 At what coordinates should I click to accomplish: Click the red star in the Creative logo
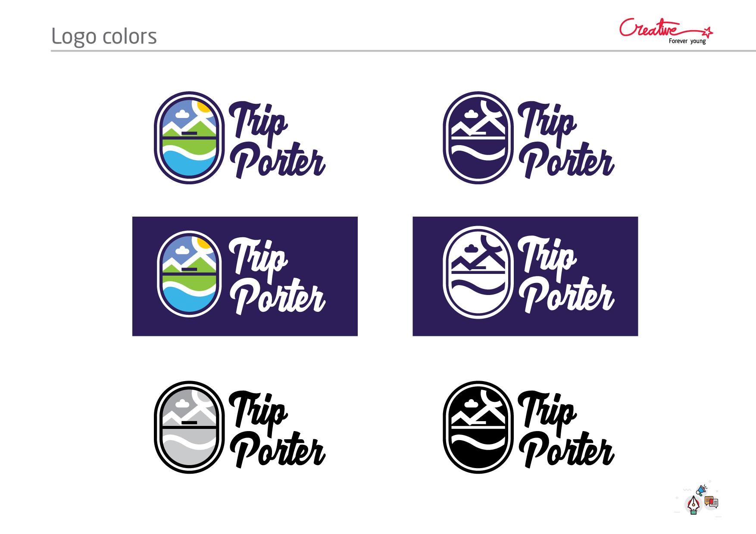(x=708, y=31)
